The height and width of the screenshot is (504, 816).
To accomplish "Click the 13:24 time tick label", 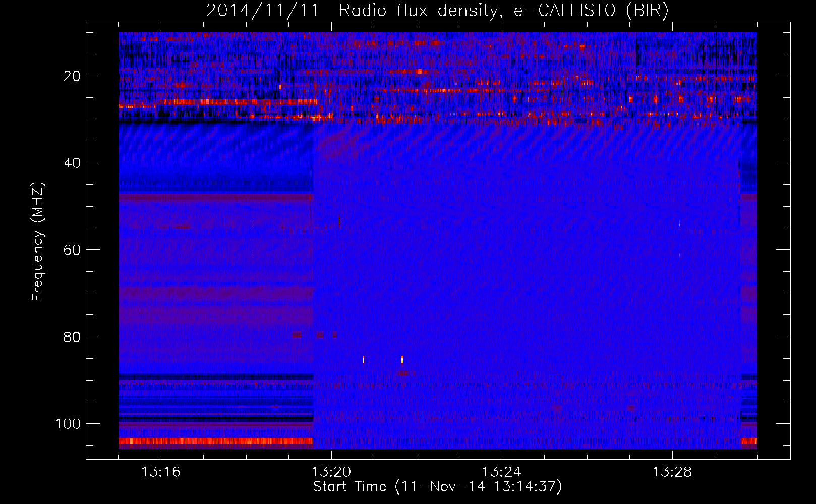I will pyautogui.click(x=501, y=472).
